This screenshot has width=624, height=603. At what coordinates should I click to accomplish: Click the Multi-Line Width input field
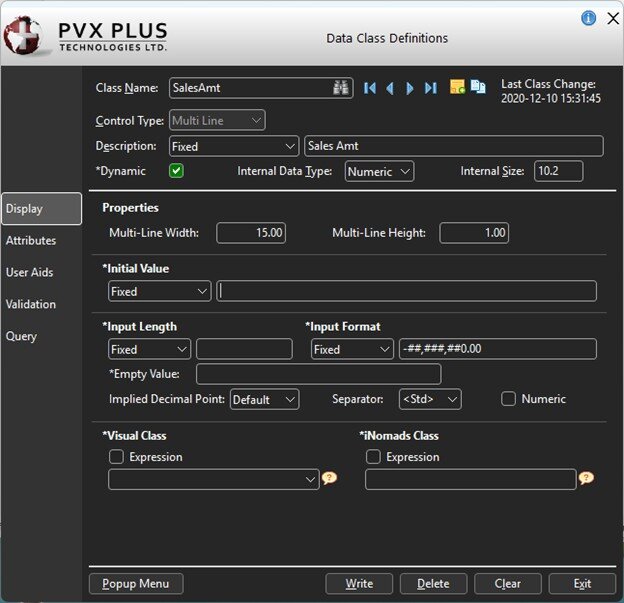pyautogui.click(x=251, y=233)
